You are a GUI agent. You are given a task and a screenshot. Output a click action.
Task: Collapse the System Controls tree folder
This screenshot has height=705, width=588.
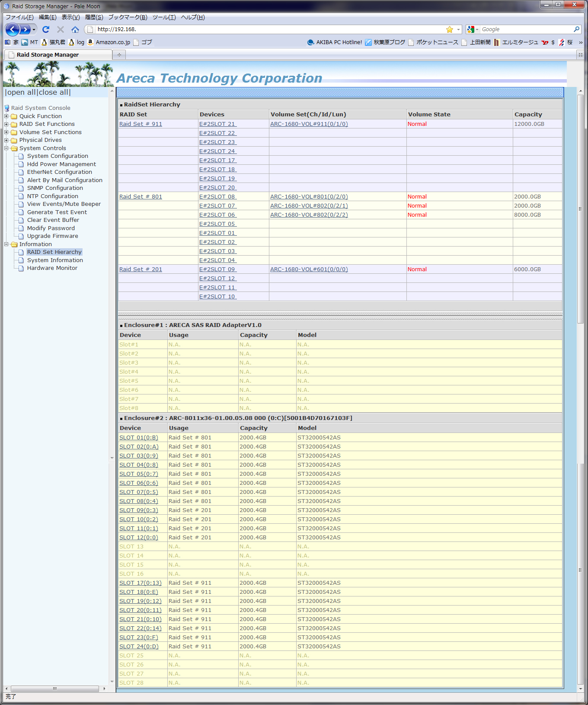tap(6, 148)
